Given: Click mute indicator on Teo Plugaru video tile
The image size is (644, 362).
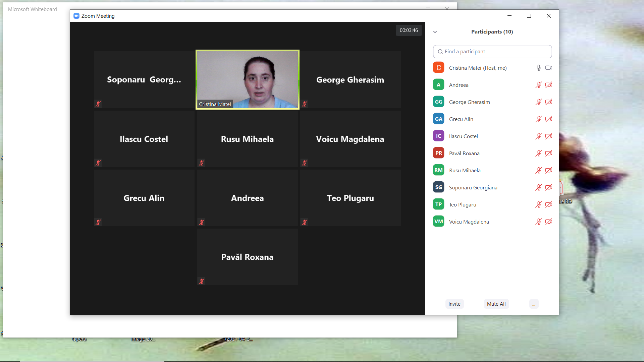Looking at the screenshot, I should tap(305, 222).
